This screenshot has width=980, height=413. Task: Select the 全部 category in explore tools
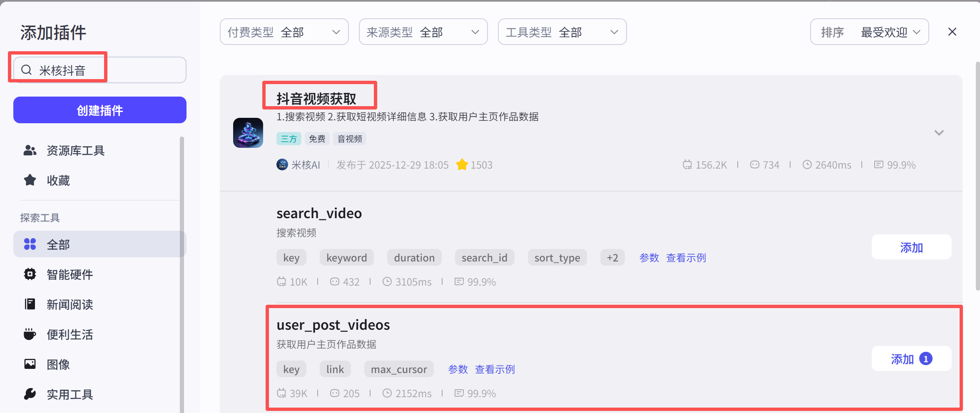click(x=100, y=244)
